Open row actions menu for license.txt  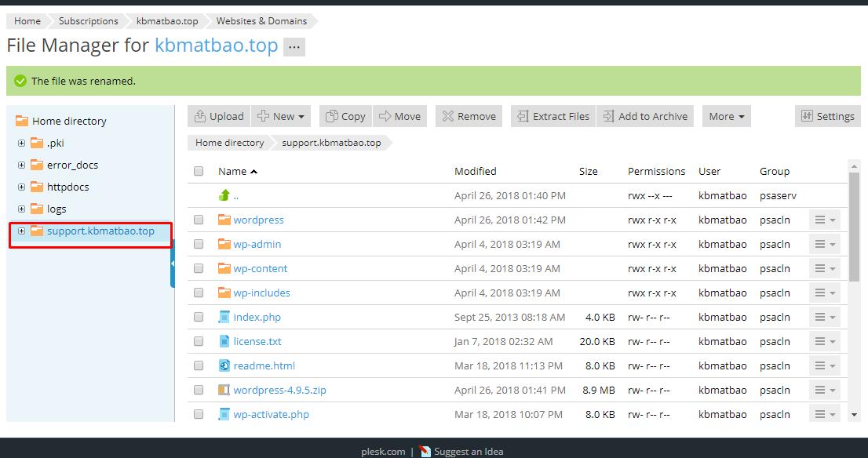pyautogui.click(x=824, y=341)
